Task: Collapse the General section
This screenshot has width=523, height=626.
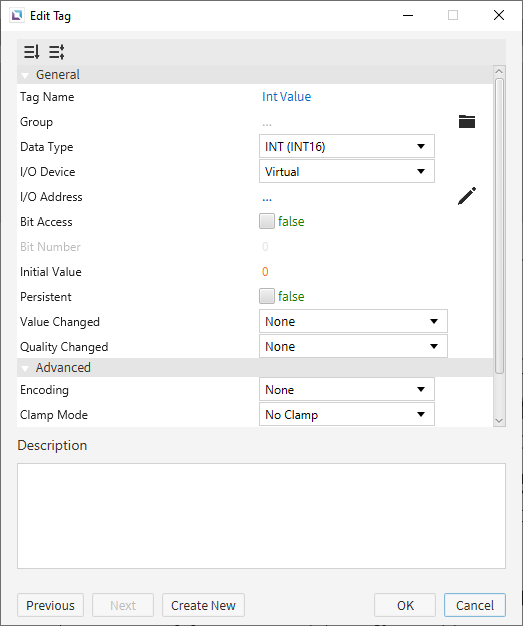Action: 25,75
